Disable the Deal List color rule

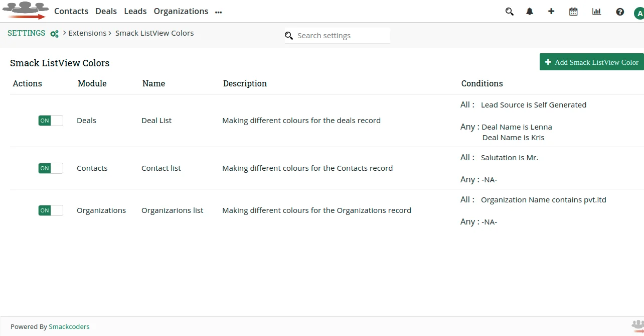(50, 121)
